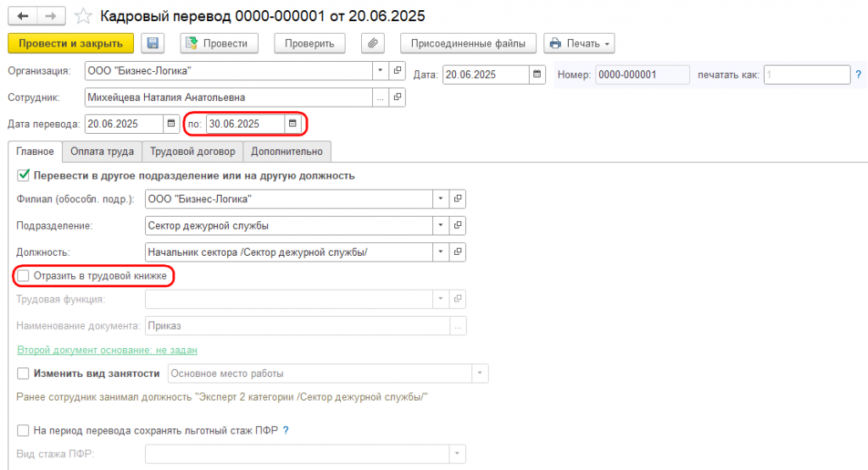868x470 pixels.
Task: Expand the Трудовая функция dropdown
Action: (x=441, y=299)
